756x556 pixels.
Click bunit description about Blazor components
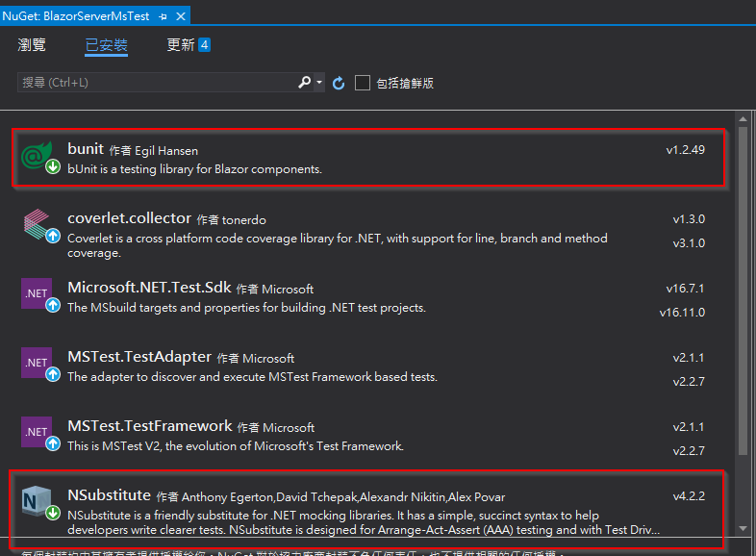(x=195, y=169)
